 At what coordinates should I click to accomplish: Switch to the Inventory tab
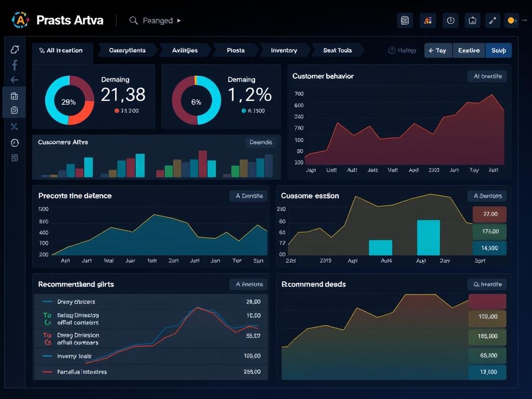(284, 50)
